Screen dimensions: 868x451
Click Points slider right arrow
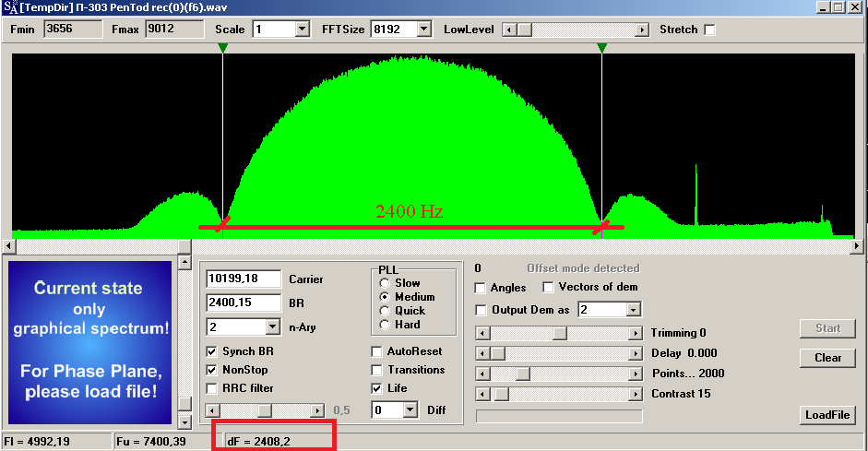(x=636, y=374)
